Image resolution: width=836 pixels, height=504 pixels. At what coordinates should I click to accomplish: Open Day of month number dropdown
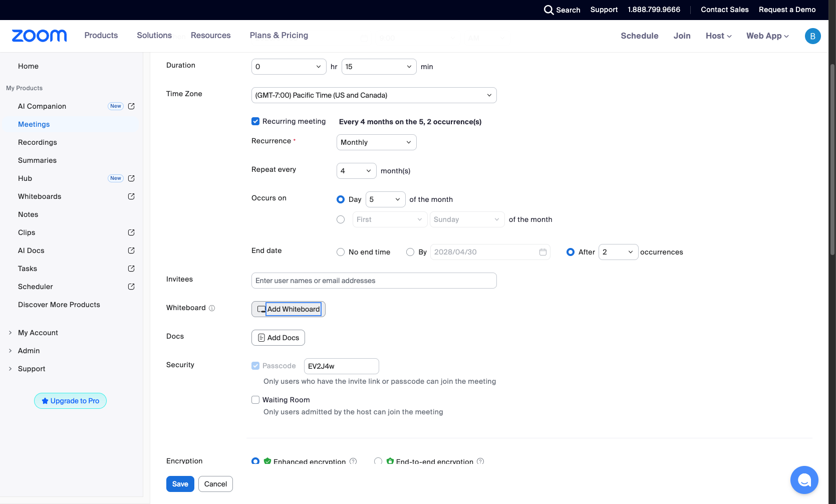point(385,199)
